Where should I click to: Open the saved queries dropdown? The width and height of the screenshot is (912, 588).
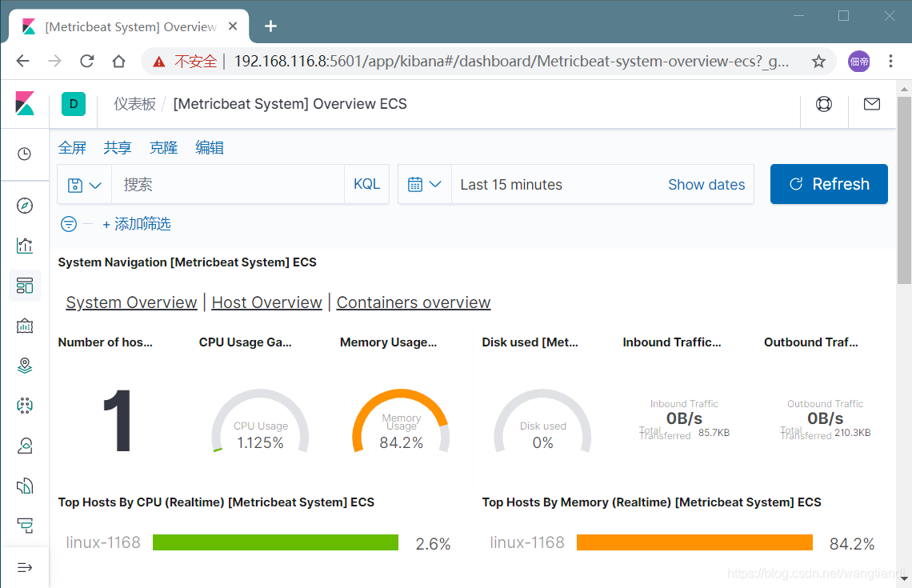(84, 185)
